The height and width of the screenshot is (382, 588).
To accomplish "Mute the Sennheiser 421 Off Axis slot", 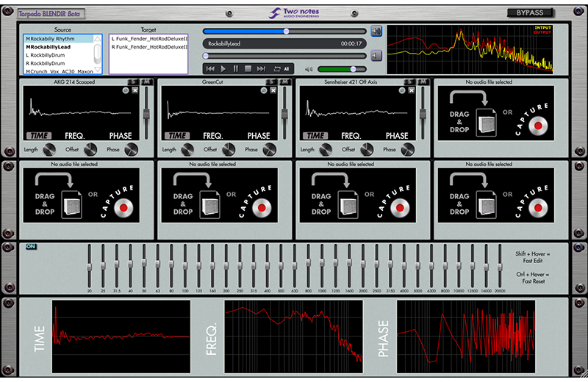I will [423, 82].
